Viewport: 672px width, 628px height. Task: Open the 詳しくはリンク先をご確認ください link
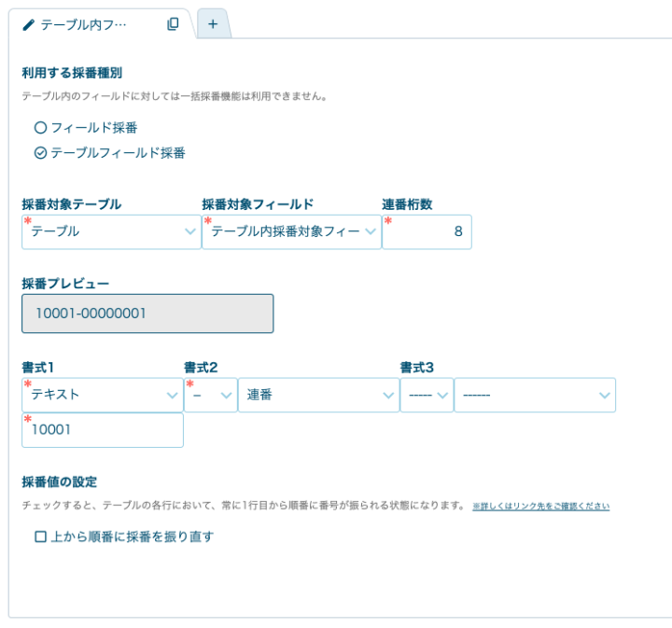click(x=540, y=506)
